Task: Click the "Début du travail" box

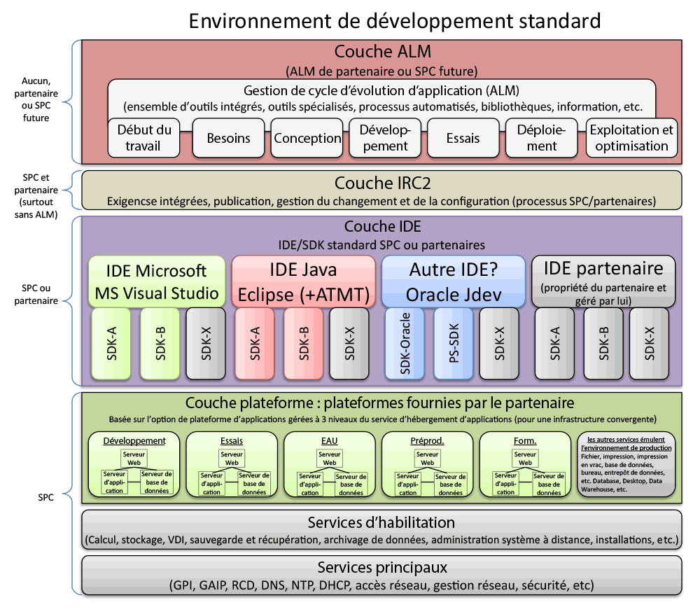Action: [x=144, y=138]
